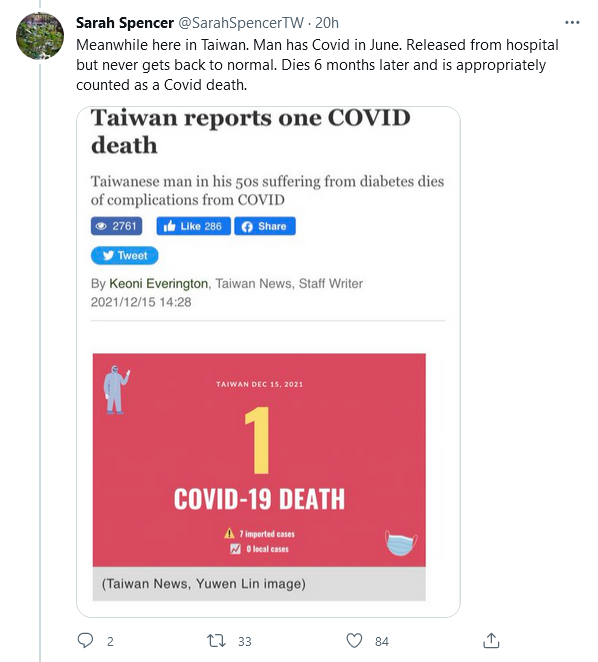Image resolution: width=598 pixels, height=662 pixels.
Task: Click Sarah Spencer's profile avatar
Action: click(40, 36)
